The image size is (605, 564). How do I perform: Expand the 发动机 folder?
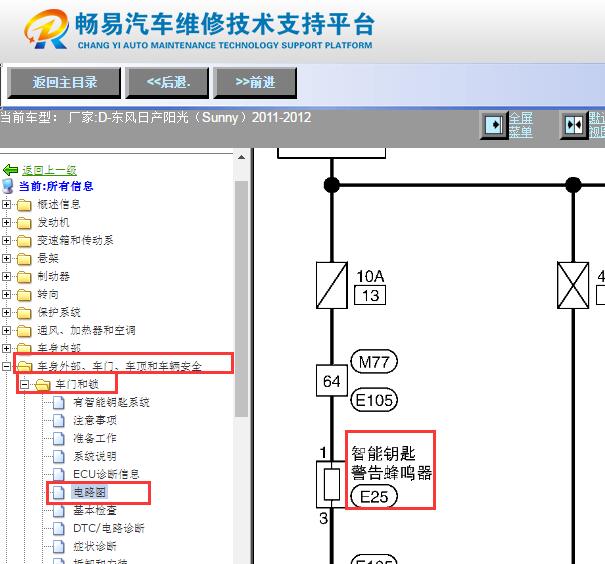point(6,222)
